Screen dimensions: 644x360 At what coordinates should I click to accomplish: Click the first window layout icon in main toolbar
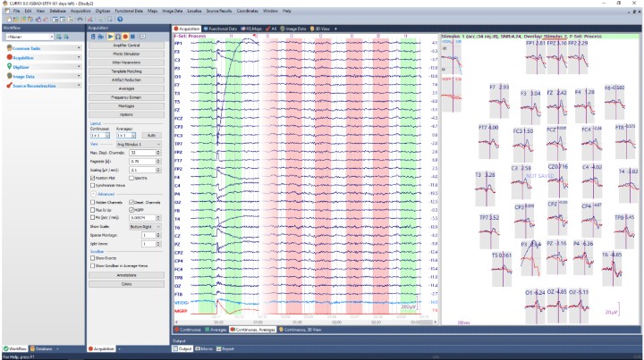click(x=55, y=20)
